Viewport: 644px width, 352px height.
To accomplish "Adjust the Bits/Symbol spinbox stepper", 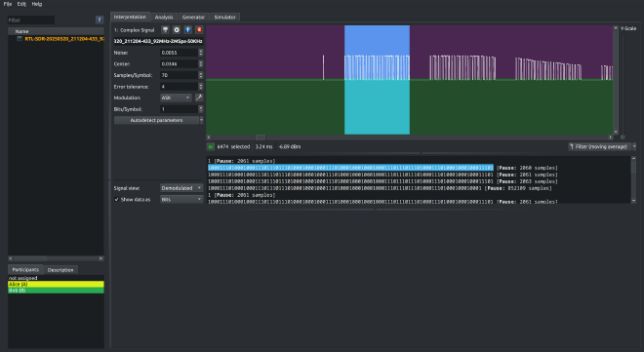I will (x=200, y=109).
